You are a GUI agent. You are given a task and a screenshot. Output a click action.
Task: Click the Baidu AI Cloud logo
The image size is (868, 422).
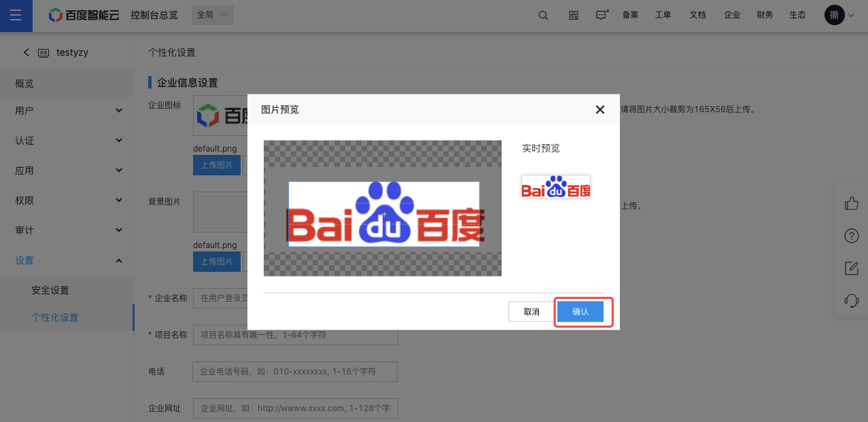point(84,15)
